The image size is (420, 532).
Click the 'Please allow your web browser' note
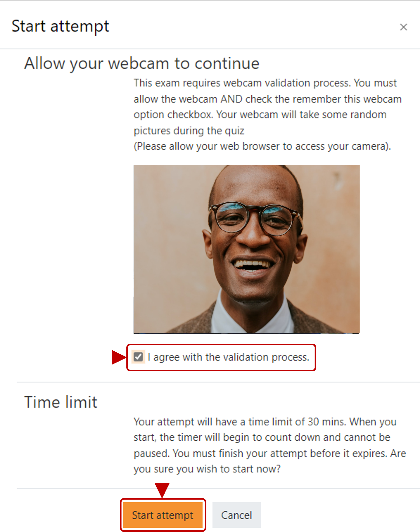[x=262, y=146]
